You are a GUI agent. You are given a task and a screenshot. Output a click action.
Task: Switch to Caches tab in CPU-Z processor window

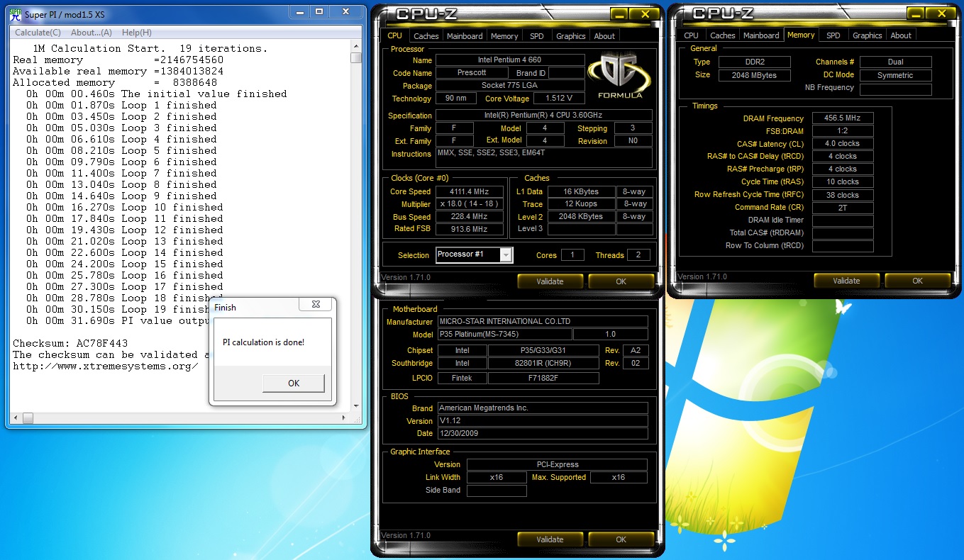(x=426, y=35)
